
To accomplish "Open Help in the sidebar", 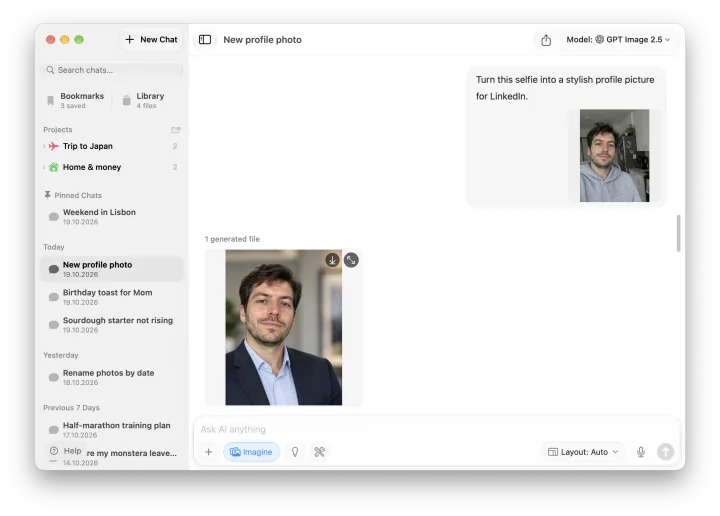I will click(x=66, y=451).
